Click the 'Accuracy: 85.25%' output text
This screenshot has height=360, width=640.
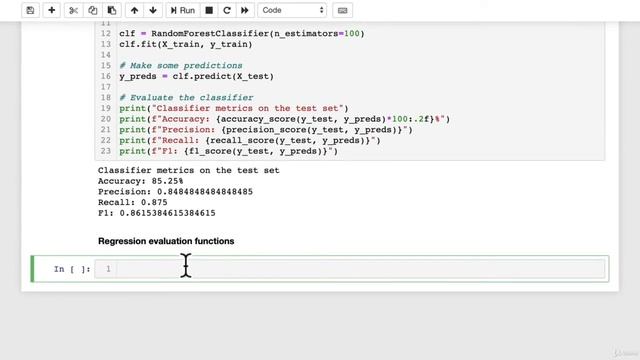coord(140,181)
